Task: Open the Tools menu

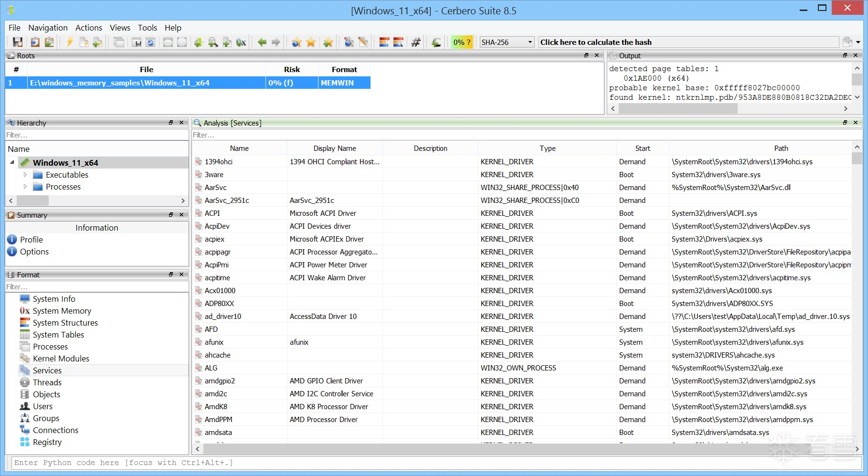Action: click(x=148, y=28)
